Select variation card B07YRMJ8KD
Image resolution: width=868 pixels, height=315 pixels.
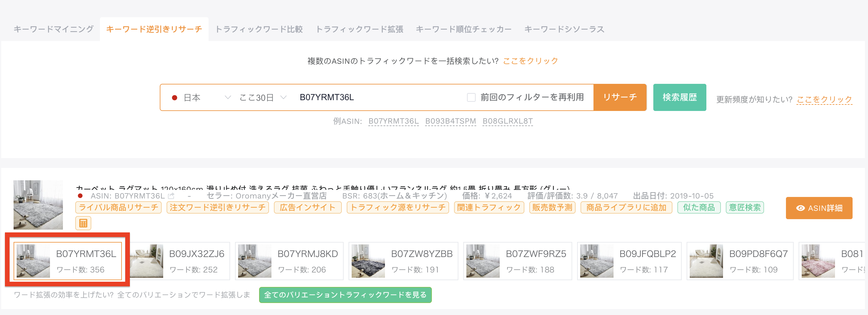tap(289, 261)
